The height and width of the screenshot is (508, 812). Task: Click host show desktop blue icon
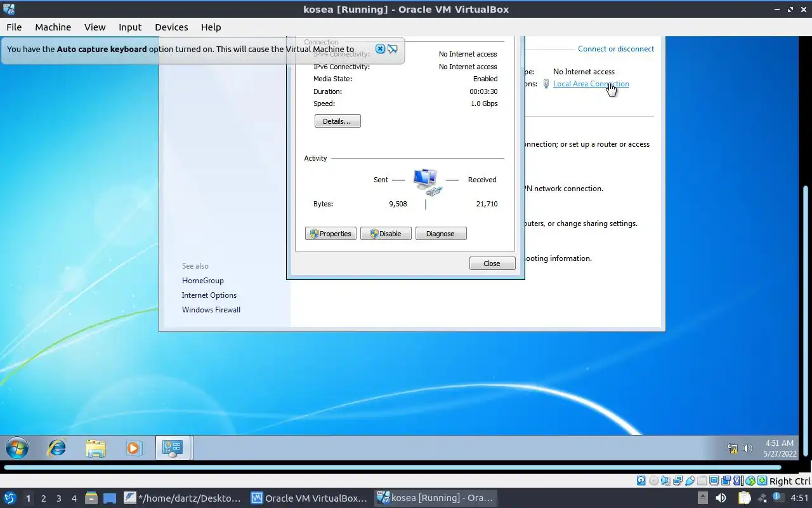pyautogui.click(x=110, y=498)
